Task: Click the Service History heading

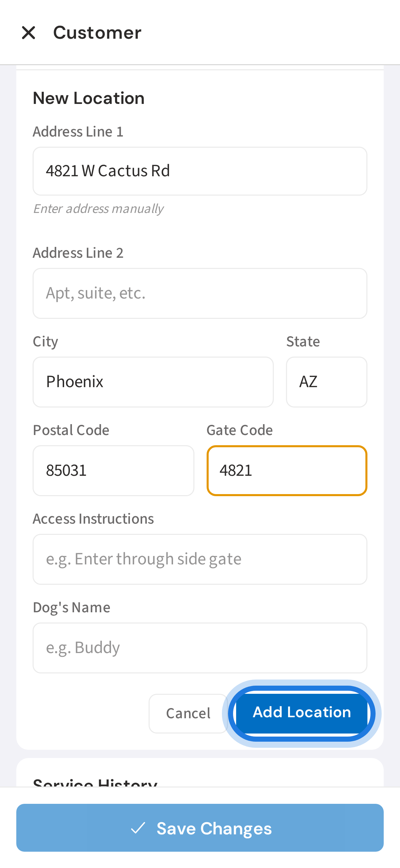Action: pyautogui.click(x=95, y=783)
